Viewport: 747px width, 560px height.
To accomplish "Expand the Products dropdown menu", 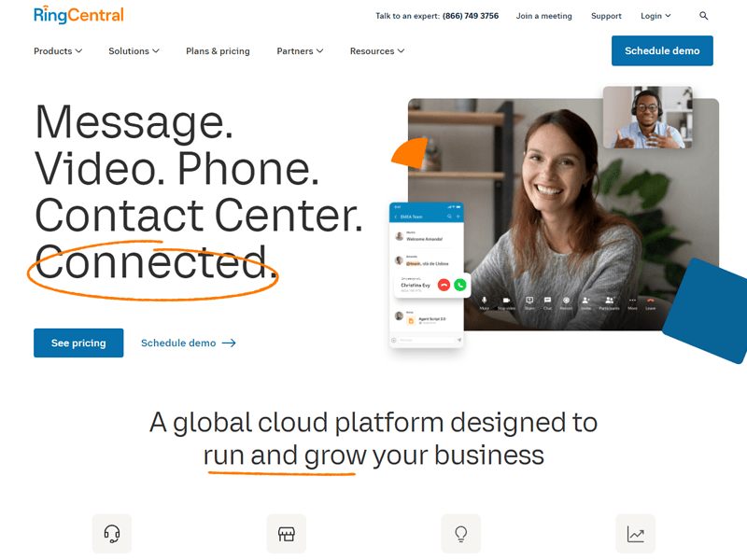I will [x=58, y=51].
